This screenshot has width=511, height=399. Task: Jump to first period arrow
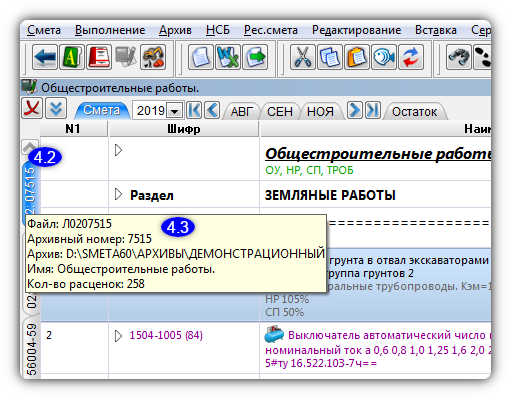click(194, 110)
